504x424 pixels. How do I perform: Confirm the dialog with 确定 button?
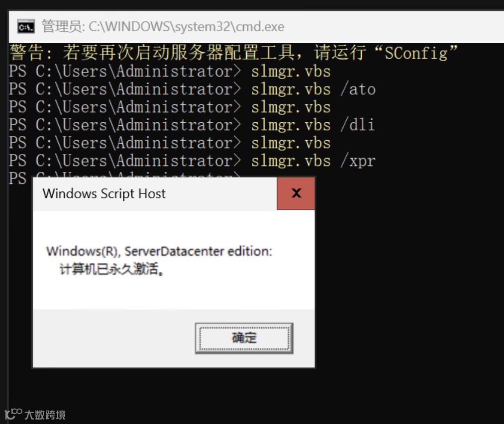click(244, 338)
